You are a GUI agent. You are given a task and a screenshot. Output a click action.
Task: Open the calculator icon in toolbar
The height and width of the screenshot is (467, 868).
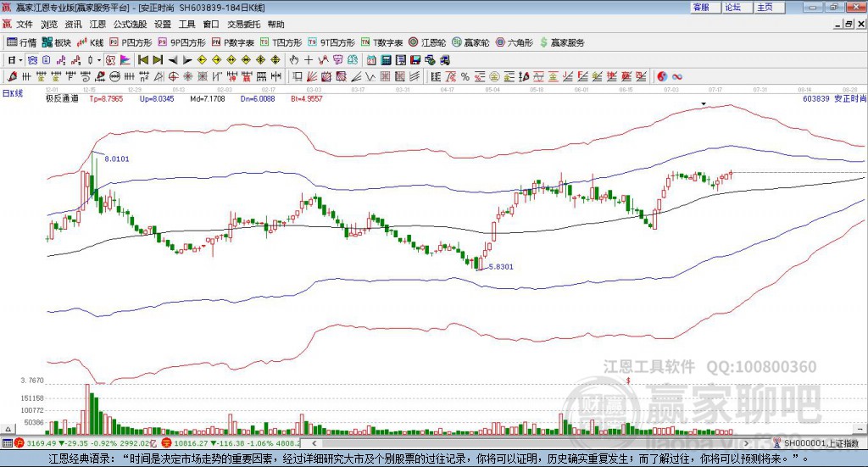coord(387,60)
